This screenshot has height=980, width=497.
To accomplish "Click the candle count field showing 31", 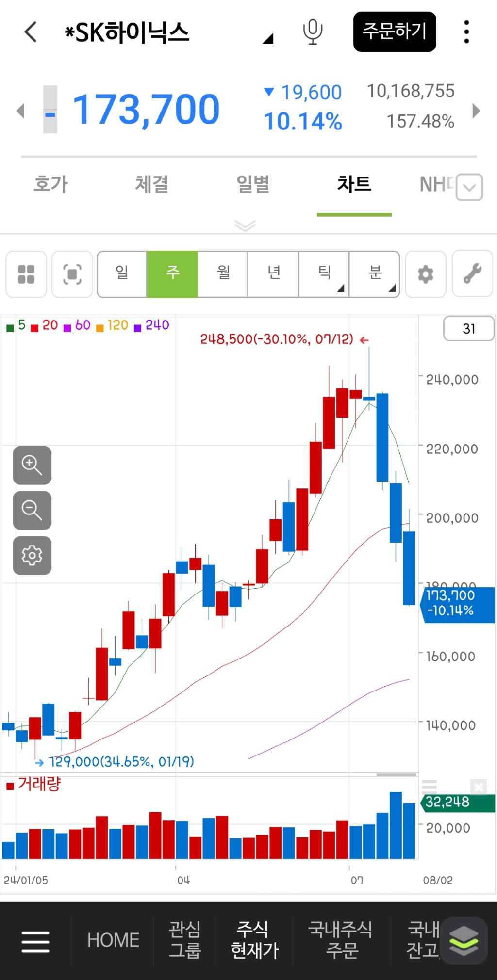I will (468, 329).
